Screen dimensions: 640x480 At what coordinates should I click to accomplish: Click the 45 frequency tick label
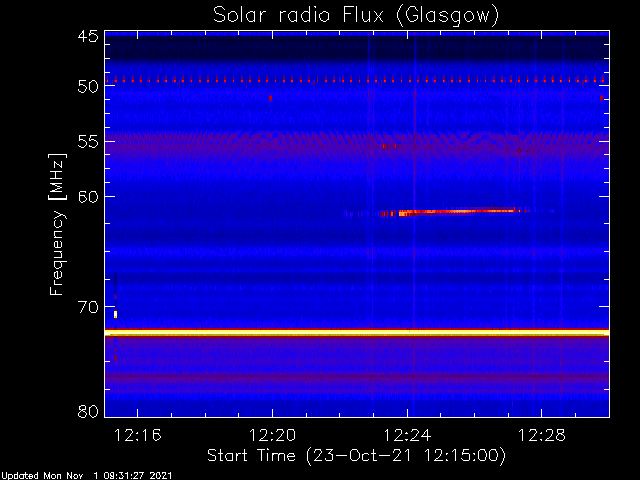click(88, 36)
